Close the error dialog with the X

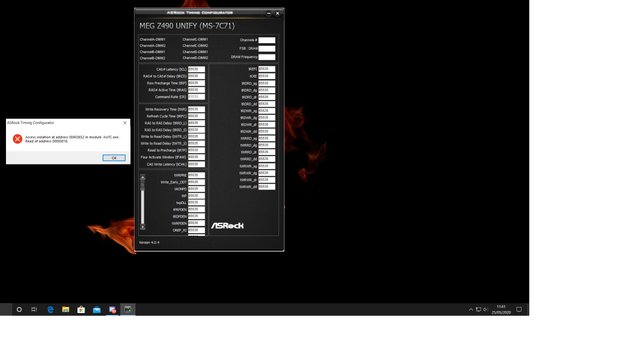tap(125, 122)
